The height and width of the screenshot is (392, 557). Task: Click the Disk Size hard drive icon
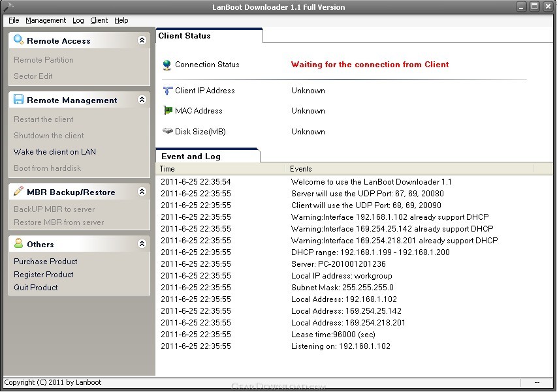pos(167,131)
